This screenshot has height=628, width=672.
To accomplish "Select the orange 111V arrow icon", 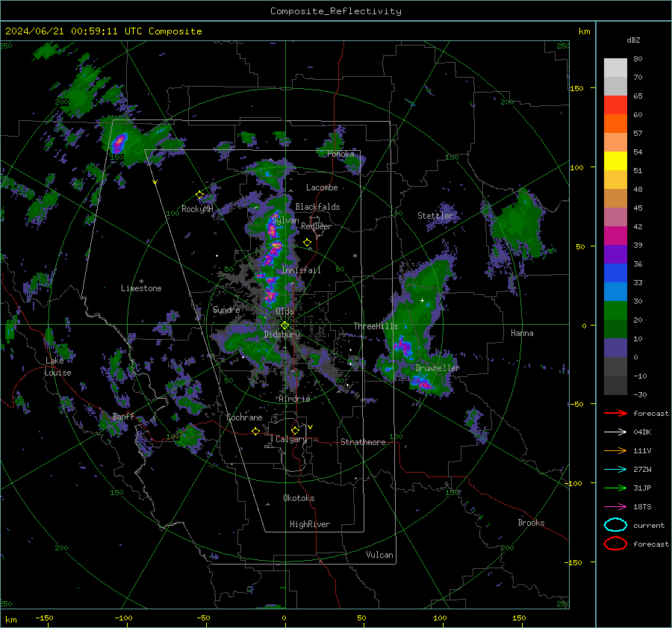I will coord(615,450).
